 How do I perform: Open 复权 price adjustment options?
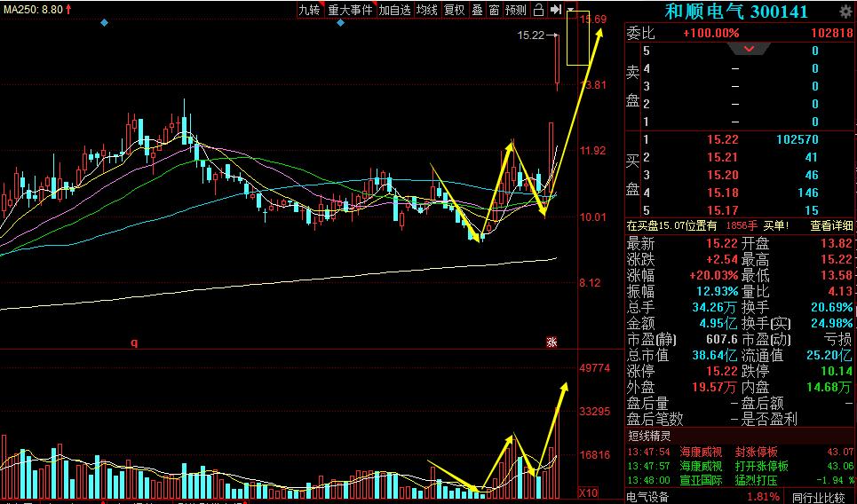[454, 10]
